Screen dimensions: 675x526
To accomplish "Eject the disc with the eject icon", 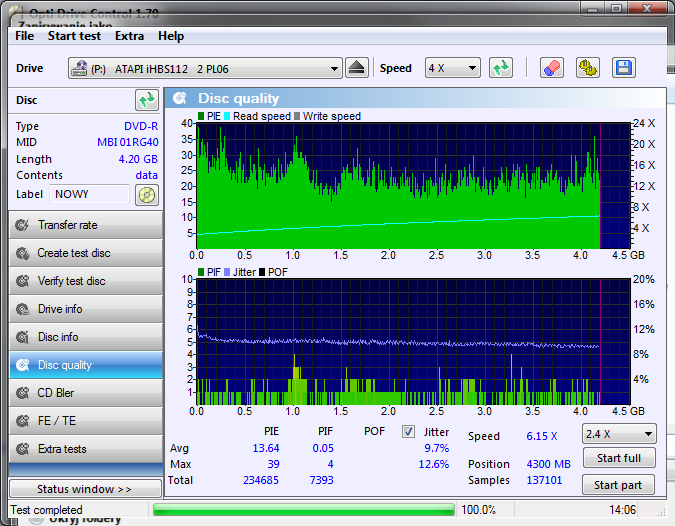I will pos(356,68).
